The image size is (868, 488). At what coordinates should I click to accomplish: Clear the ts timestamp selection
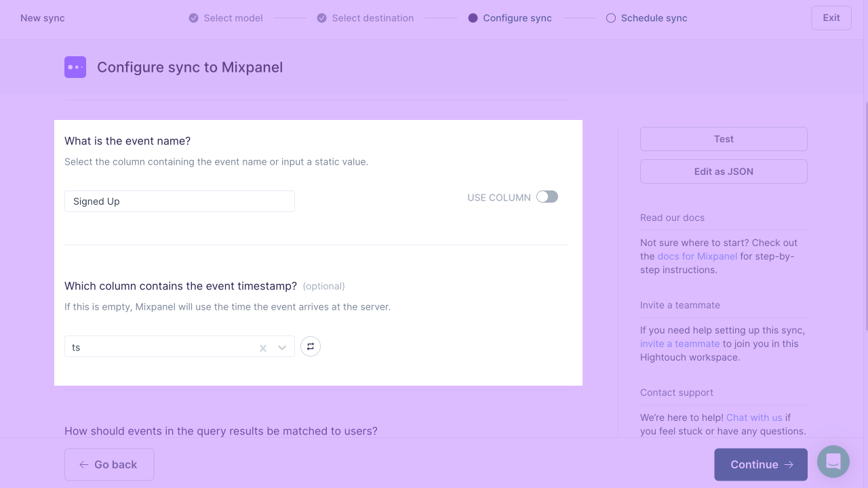pos(263,348)
